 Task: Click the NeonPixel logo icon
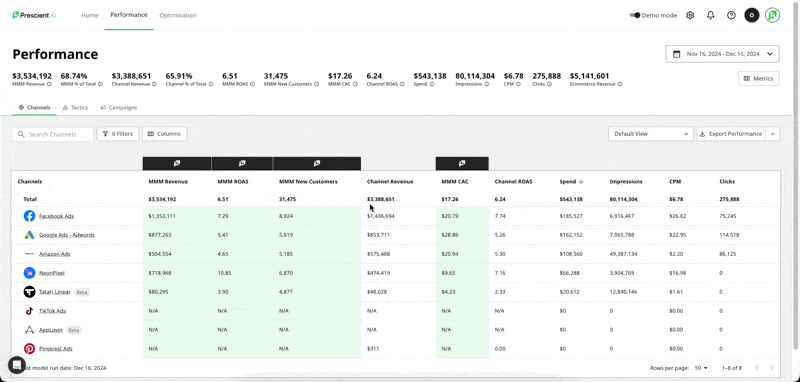pyautogui.click(x=29, y=273)
